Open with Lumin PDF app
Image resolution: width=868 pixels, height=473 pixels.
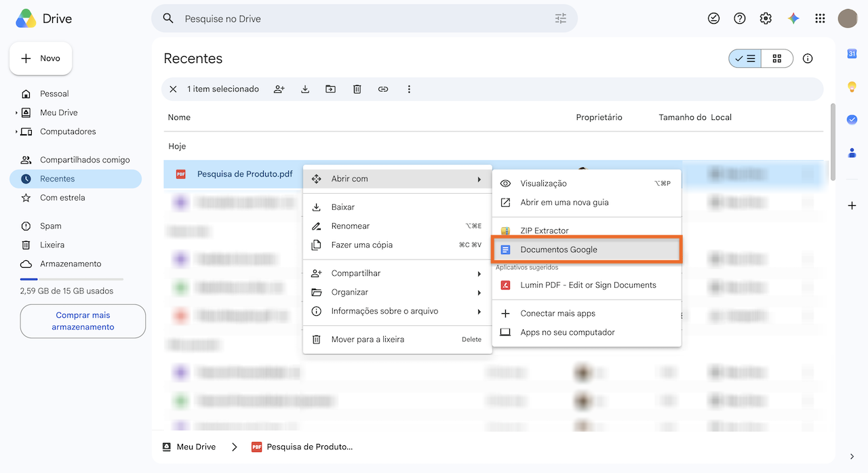587,285
